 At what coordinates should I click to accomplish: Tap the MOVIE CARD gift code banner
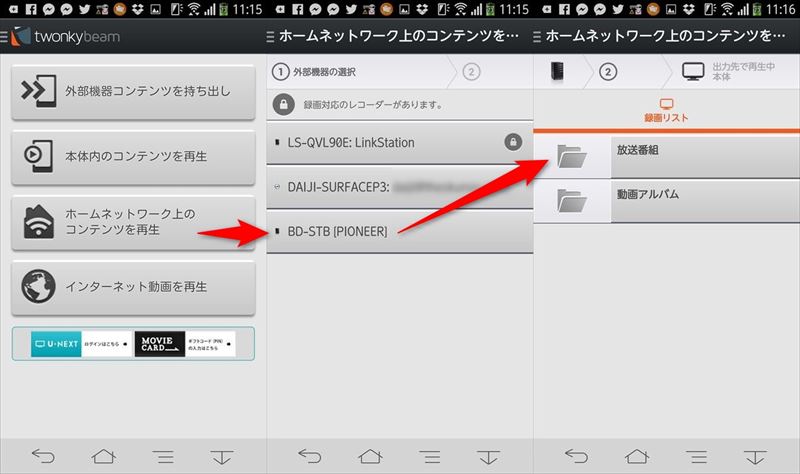click(x=185, y=344)
